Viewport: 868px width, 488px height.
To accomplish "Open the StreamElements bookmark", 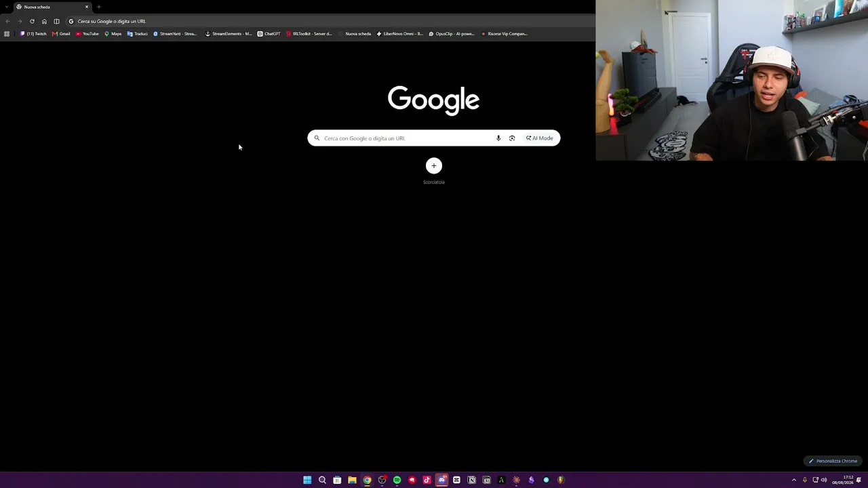I will point(229,34).
